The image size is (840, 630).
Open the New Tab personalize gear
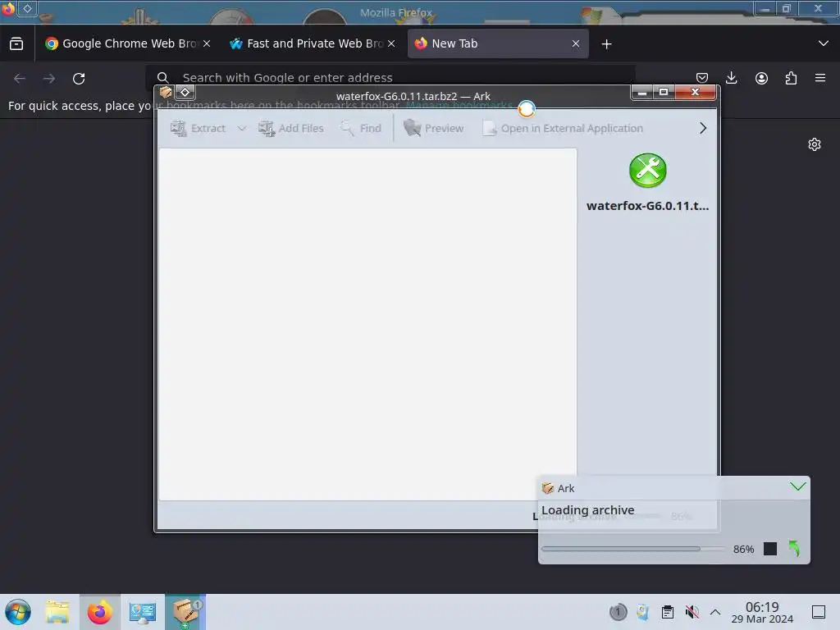pos(815,144)
